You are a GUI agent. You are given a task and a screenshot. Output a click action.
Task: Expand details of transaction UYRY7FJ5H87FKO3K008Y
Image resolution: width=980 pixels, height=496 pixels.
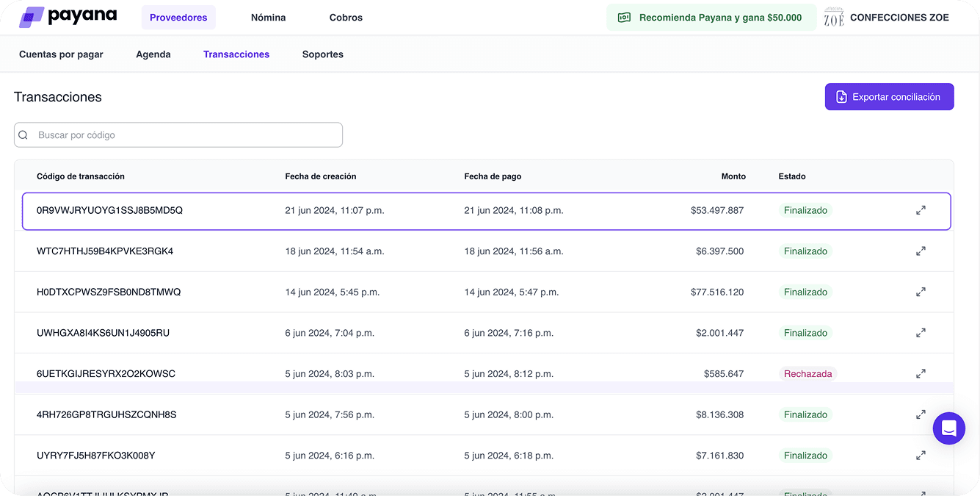coord(921,455)
